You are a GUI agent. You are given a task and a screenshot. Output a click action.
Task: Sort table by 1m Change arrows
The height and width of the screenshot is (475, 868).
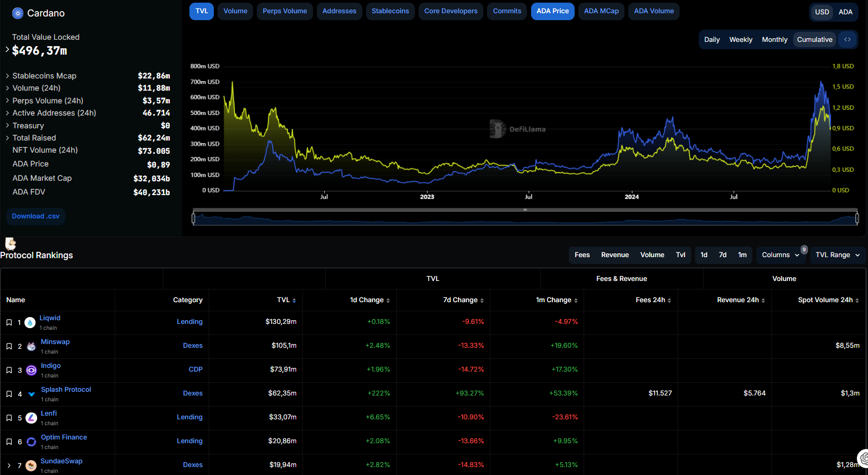(x=576, y=301)
